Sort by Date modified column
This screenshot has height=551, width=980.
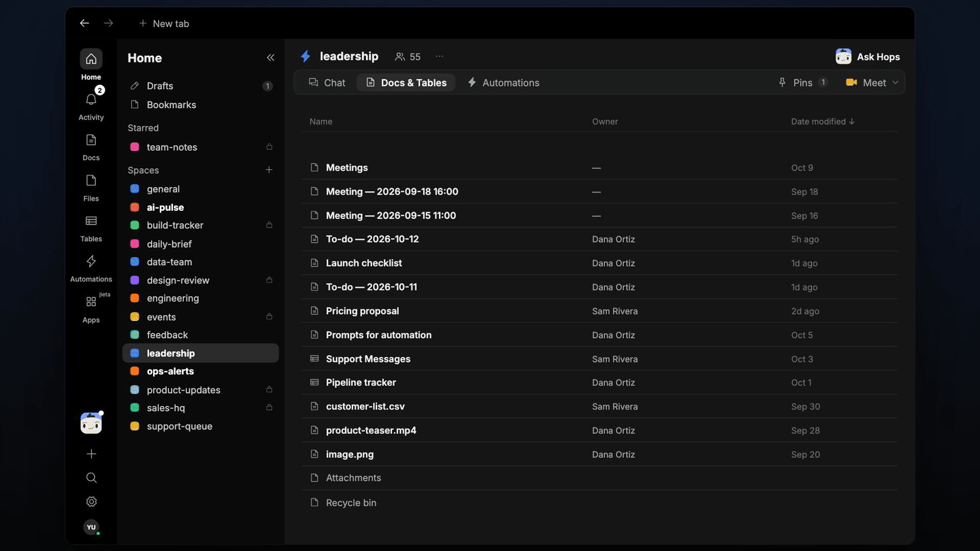(823, 121)
